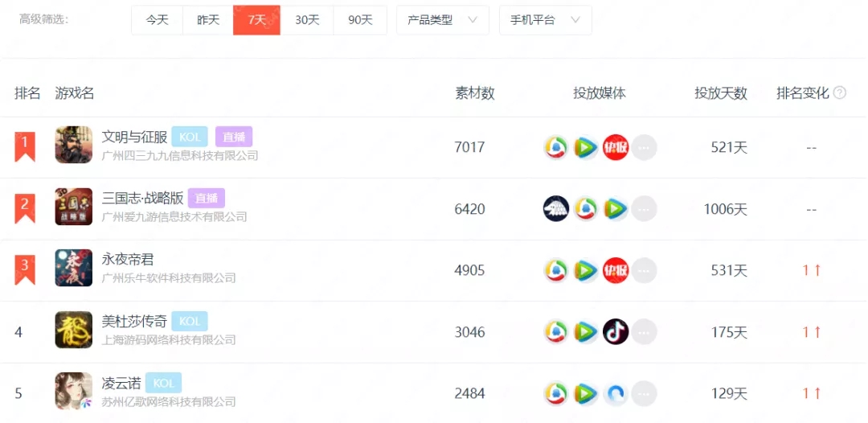Switch to the 90天 time filter
This screenshot has width=868, height=423.
point(360,20)
